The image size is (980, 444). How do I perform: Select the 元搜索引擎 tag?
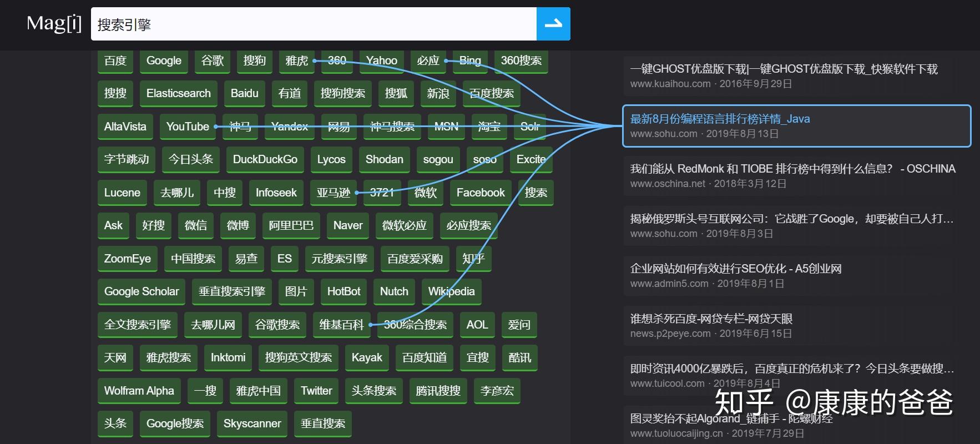coord(340,259)
